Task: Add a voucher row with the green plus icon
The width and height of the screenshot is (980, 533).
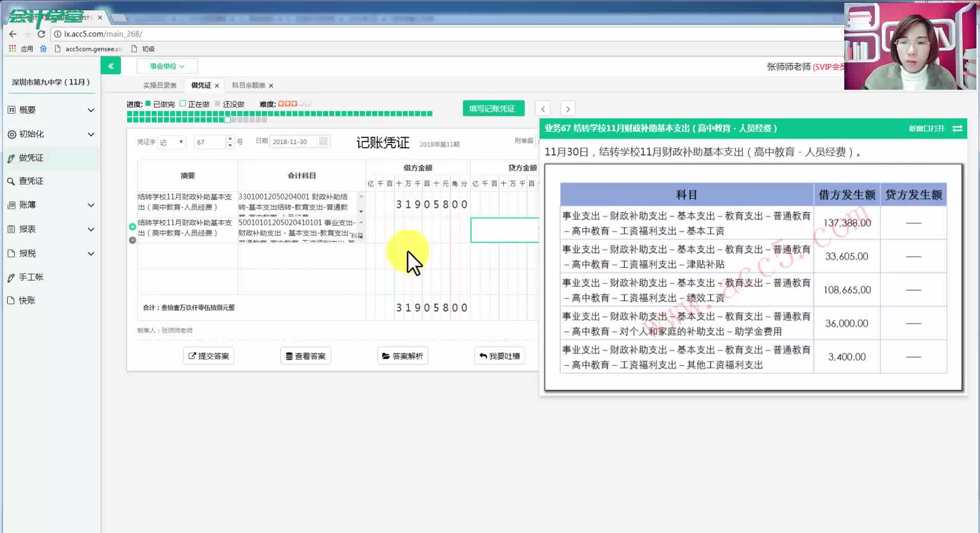Action: [133, 227]
